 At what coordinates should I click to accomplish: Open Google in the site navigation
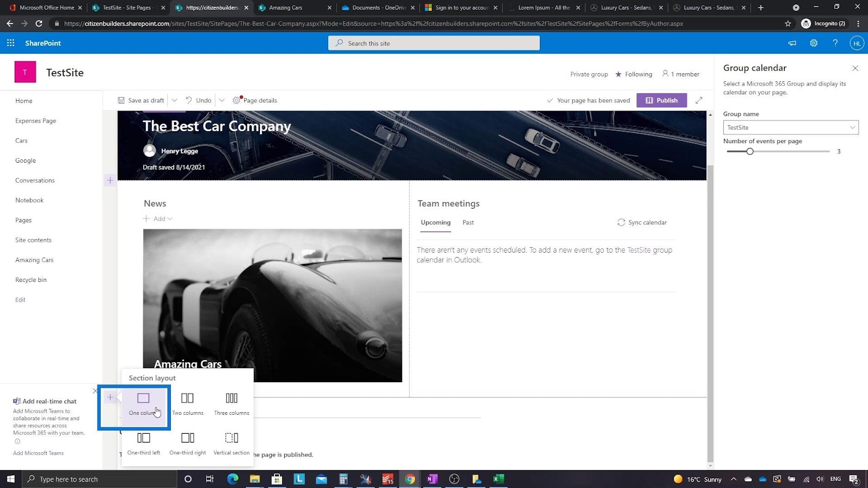(25, 160)
